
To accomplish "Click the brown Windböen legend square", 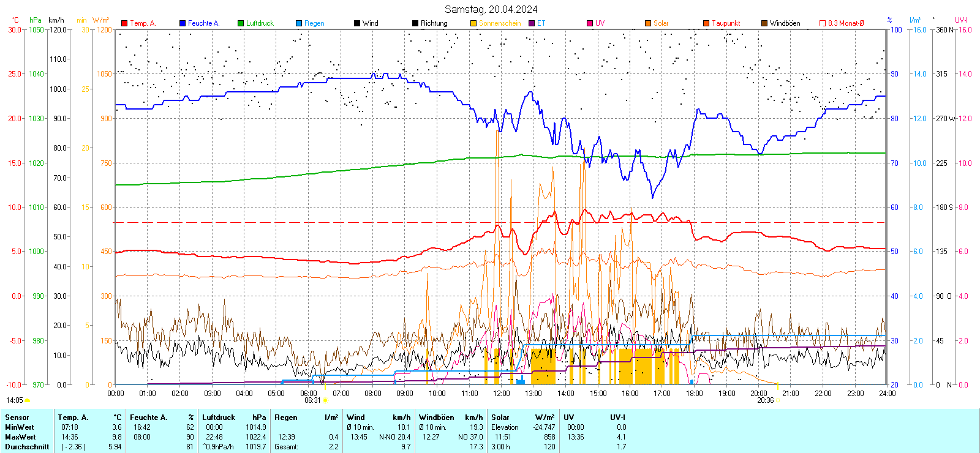I will click(x=764, y=23).
